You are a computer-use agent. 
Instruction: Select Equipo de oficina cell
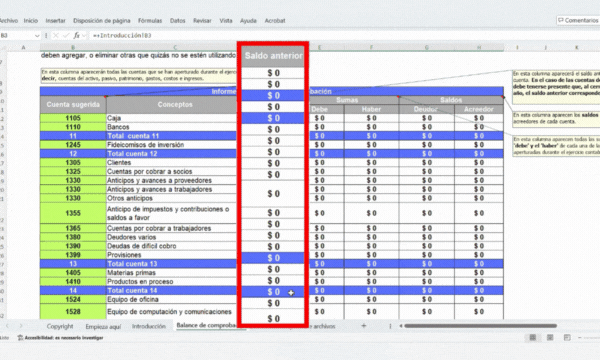172,299
